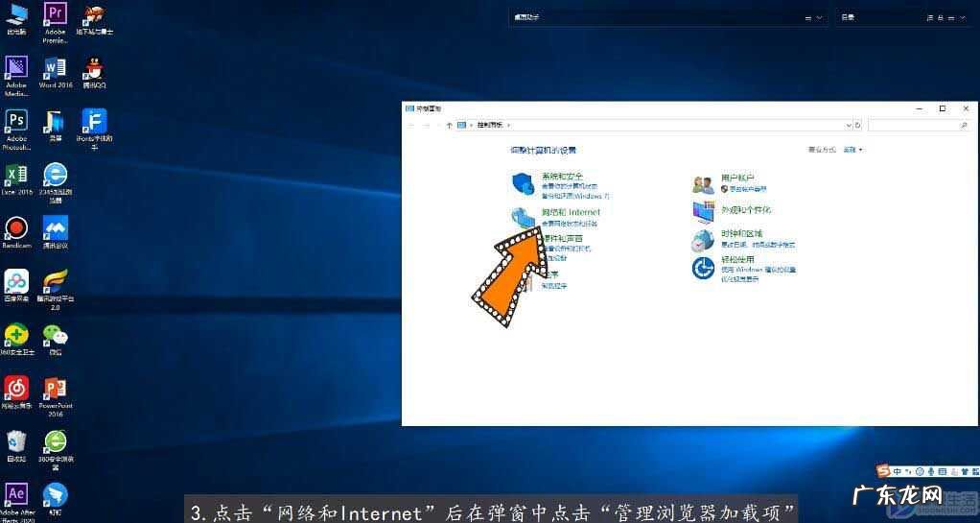Select the This PC desktop icon
The image size is (980, 523).
17,19
